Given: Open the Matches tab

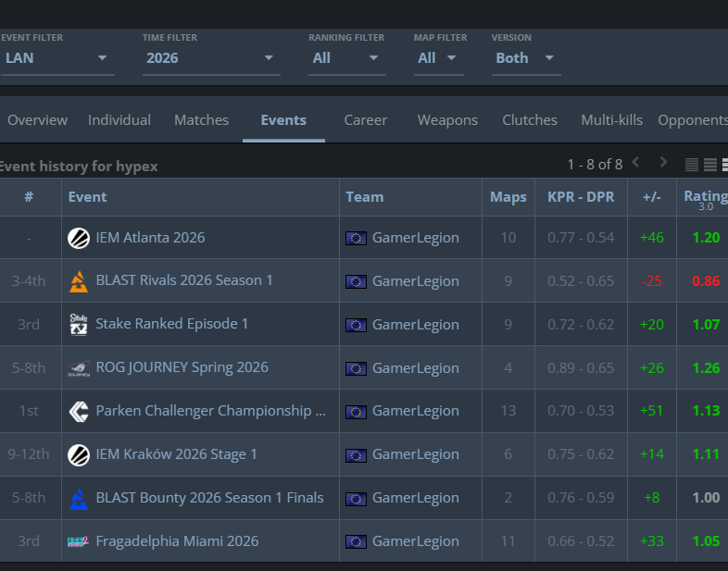Looking at the screenshot, I should tap(202, 120).
